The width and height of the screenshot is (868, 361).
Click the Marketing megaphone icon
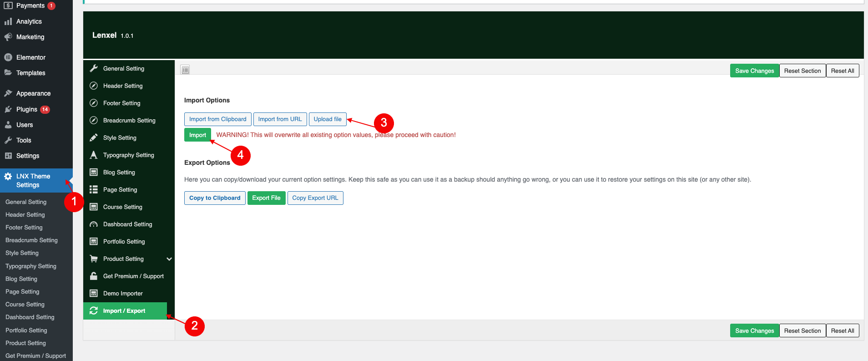click(8, 37)
